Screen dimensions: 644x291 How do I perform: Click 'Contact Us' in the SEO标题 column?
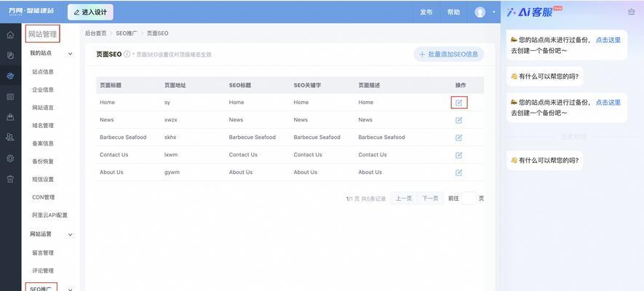[x=243, y=155]
